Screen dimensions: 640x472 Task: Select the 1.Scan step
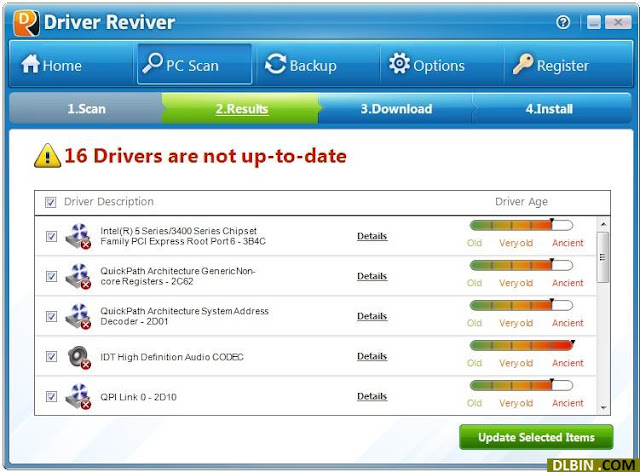pos(86,109)
